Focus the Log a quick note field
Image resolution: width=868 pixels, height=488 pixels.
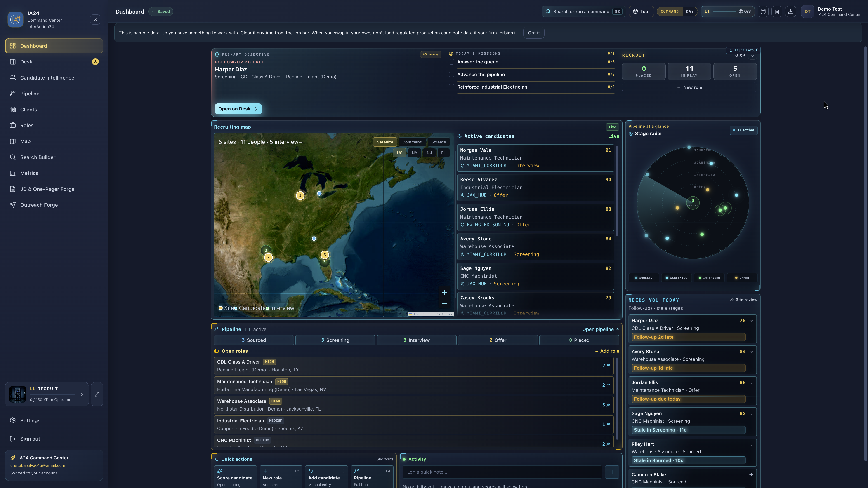pyautogui.click(x=502, y=472)
